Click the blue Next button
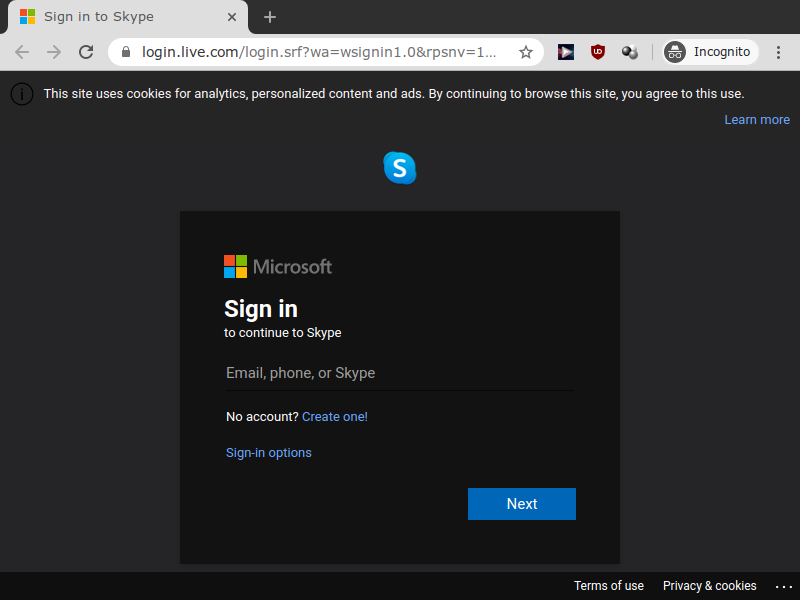Screen dimensions: 800x600 tap(522, 504)
